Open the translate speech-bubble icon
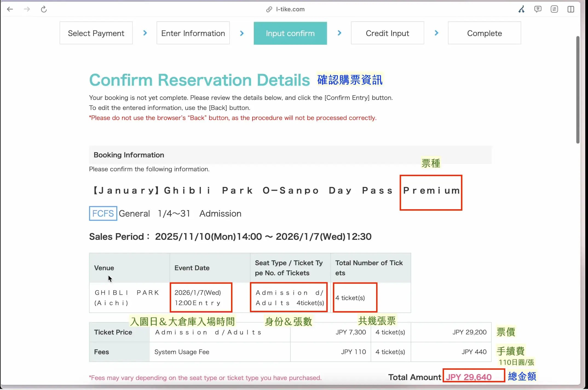The width and height of the screenshot is (588, 390). click(538, 9)
